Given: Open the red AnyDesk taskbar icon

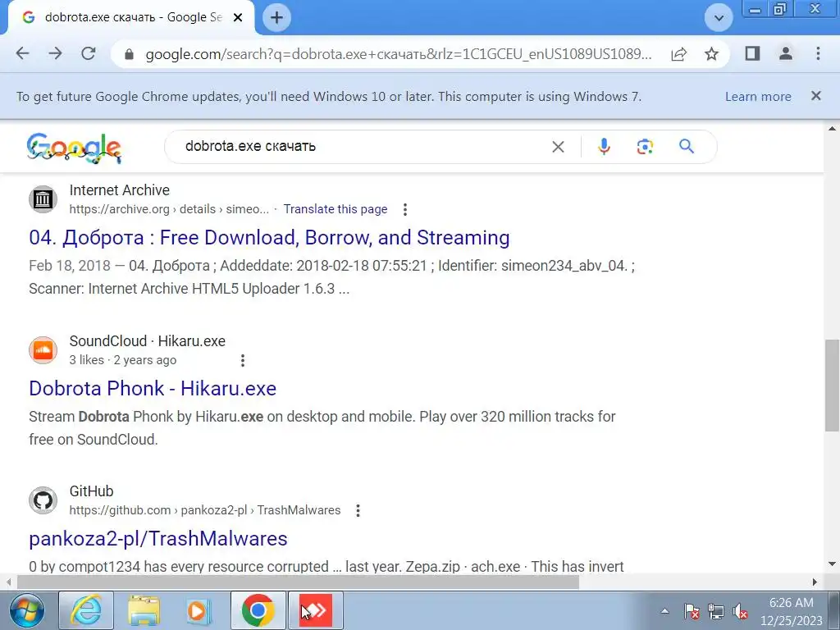Looking at the screenshot, I should pos(316,610).
